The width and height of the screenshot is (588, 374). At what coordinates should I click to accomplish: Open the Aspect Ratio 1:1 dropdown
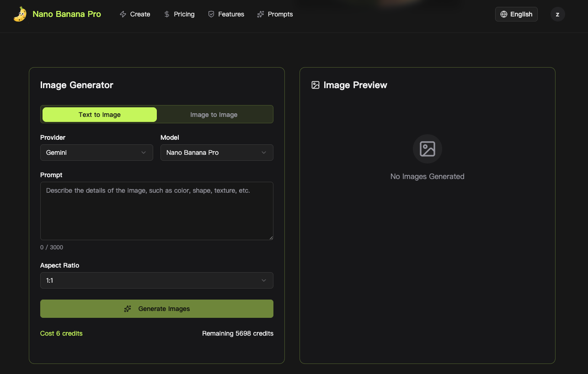pyautogui.click(x=156, y=280)
